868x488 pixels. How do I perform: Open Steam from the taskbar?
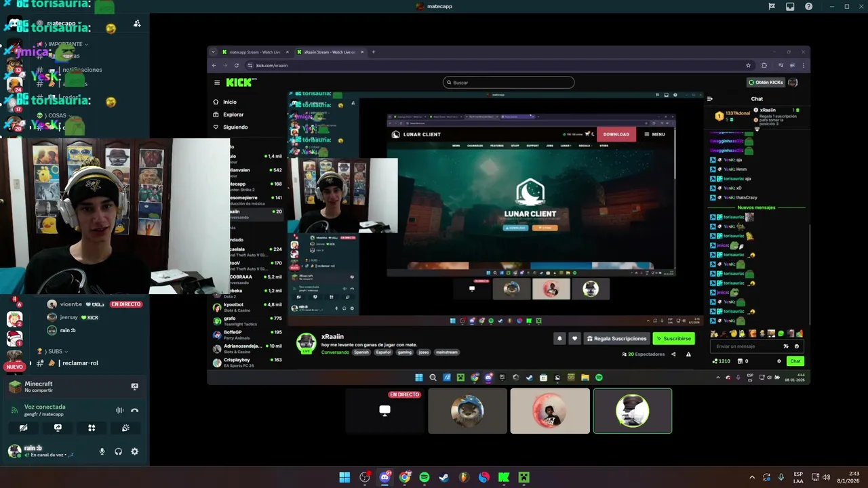444,477
